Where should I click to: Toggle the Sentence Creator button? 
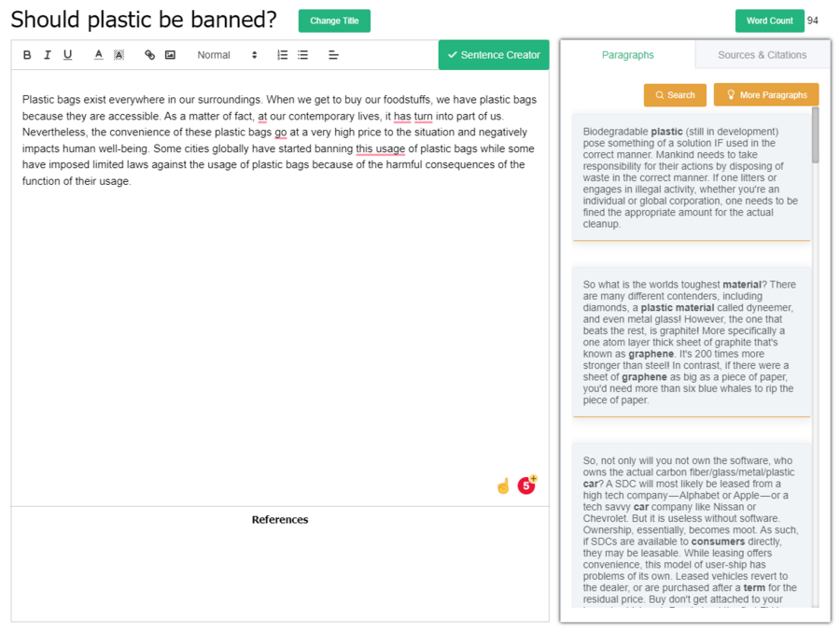coord(494,55)
